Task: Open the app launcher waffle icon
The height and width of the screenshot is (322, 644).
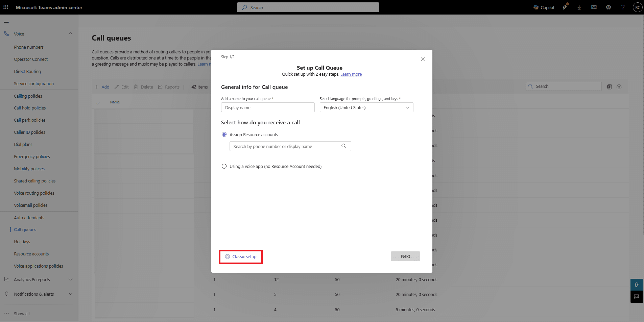Action: 6,7
